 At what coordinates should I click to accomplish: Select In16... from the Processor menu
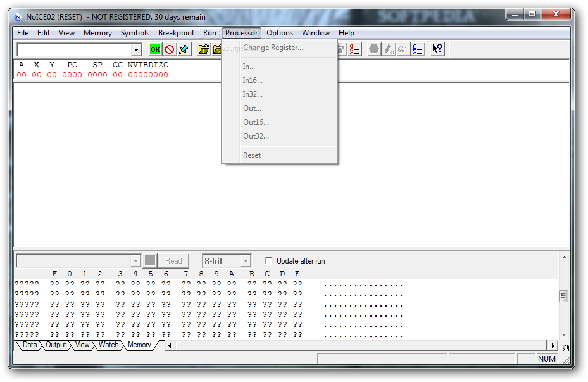[279, 80]
